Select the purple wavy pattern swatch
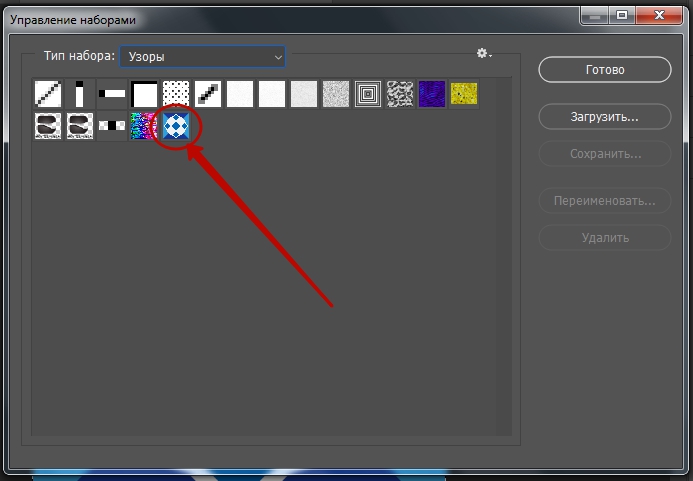The width and height of the screenshot is (693, 481). (432, 94)
